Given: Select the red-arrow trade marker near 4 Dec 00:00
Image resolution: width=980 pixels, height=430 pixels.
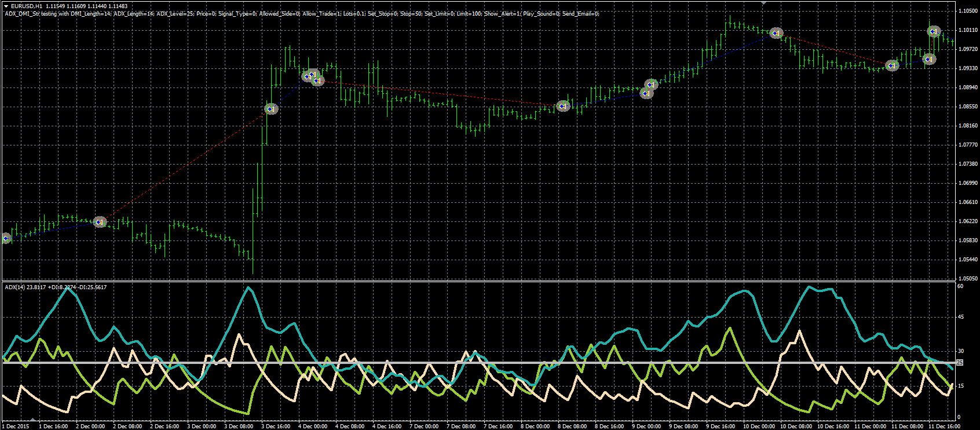Looking at the screenshot, I should 319,81.
